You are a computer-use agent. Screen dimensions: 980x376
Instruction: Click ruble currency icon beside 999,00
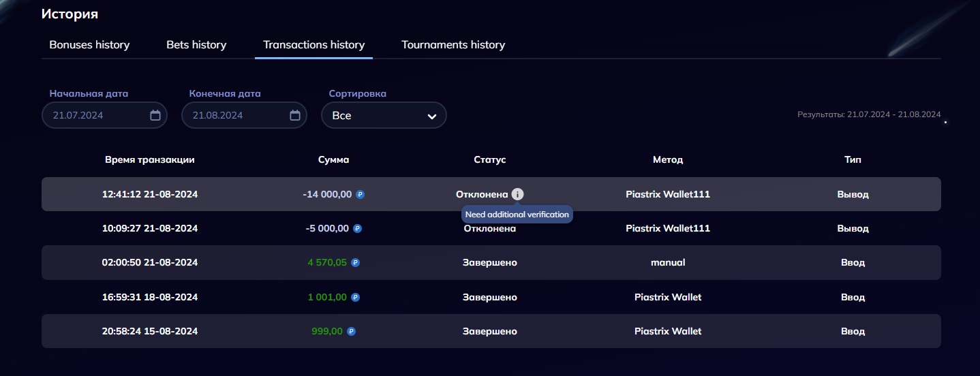pos(351,331)
